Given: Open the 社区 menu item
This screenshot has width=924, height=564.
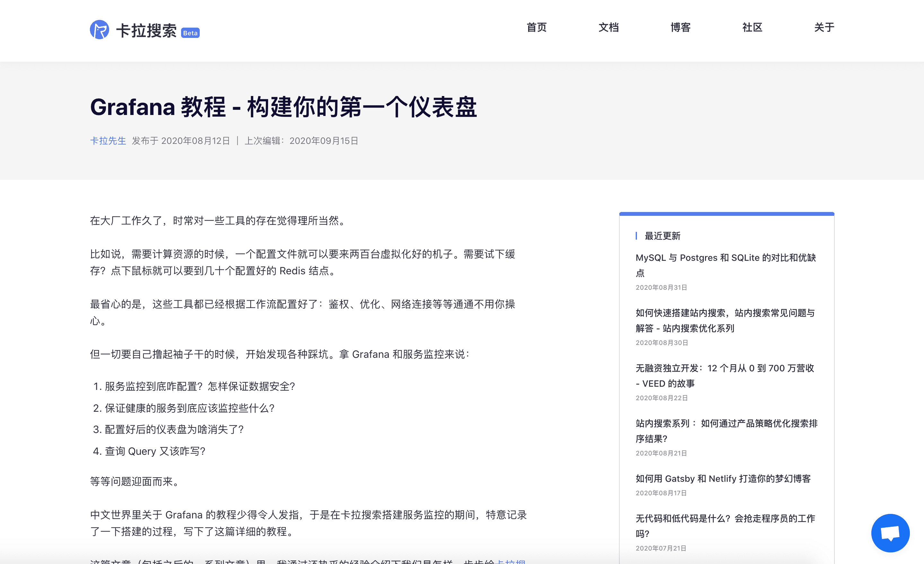Looking at the screenshot, I should point(752,27).
